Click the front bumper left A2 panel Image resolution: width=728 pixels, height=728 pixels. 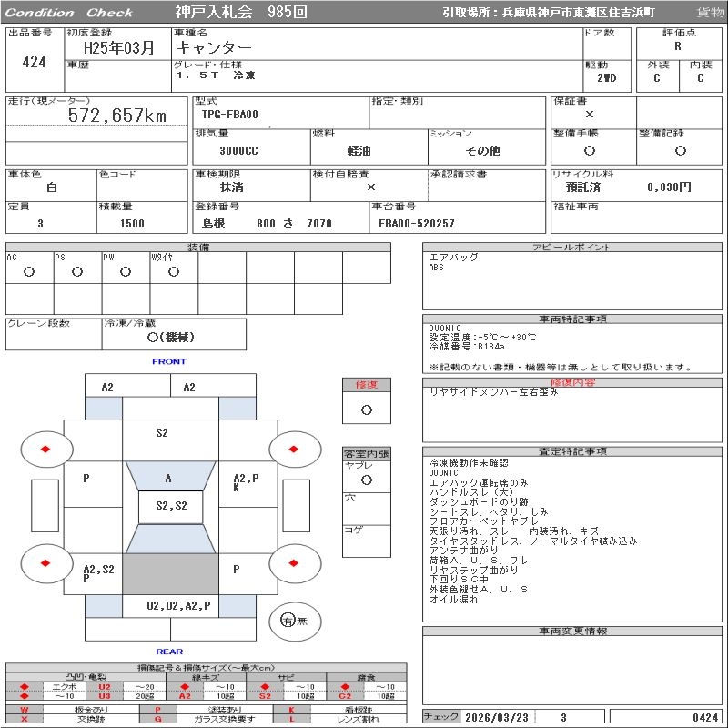(x=107, y=387)
